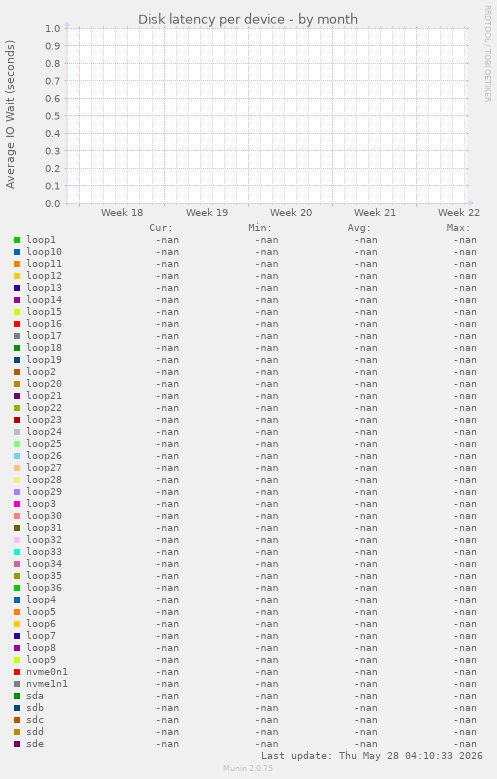Screen dimensions: 497x779
Task: Click the 'sdd' legend label
Action: [x=35, y=732]
